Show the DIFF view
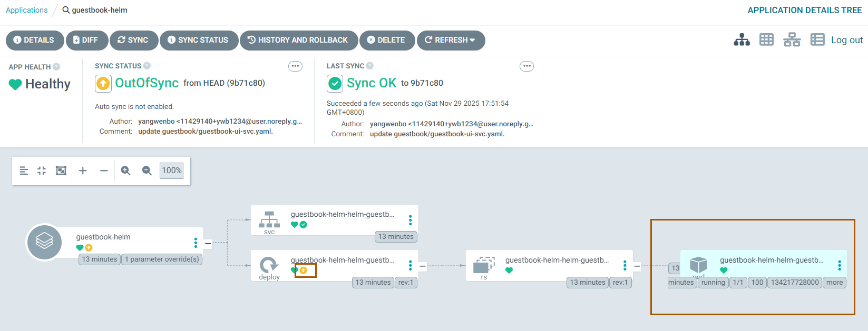 coord(86,40)
